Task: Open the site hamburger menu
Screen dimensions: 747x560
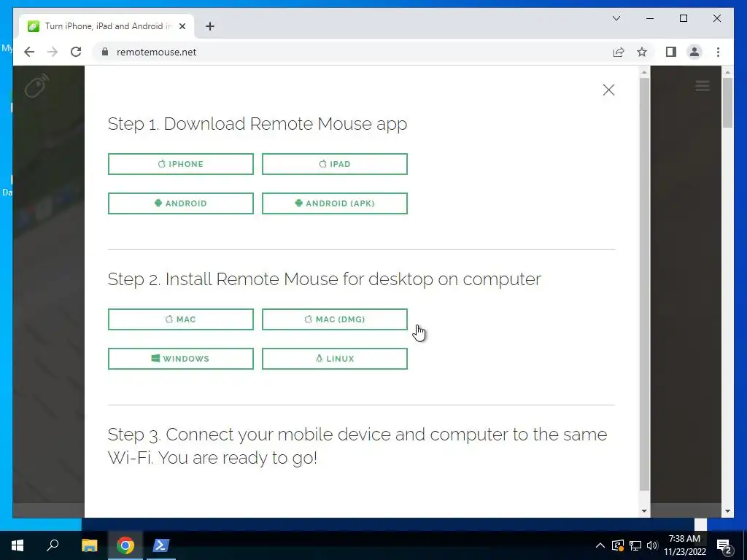Action: point(703,86)
